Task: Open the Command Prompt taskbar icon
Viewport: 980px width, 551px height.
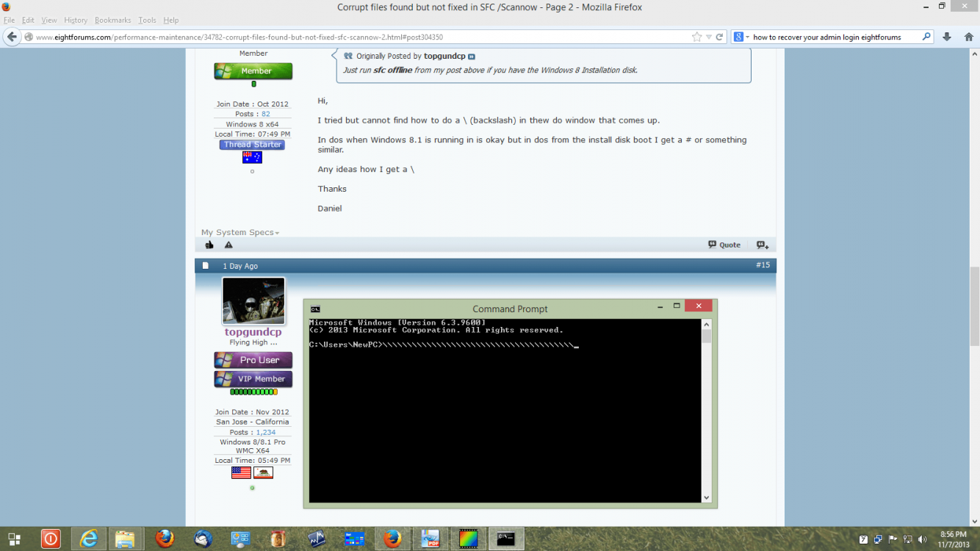Action: coord(506,539)
